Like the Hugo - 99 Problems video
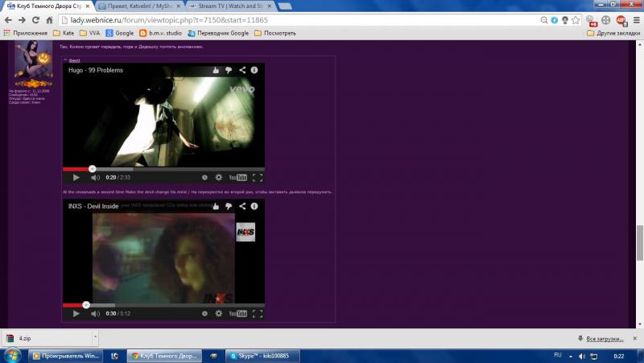This screenshot has width=644, height=363. (216, 71)
